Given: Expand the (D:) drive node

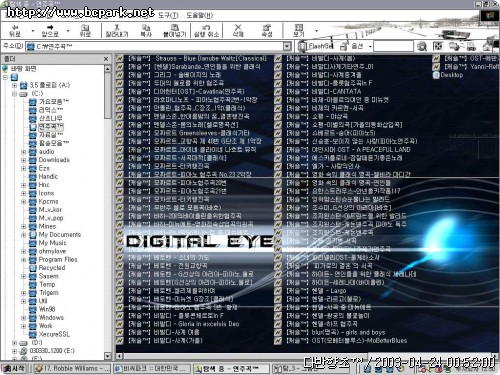Looking at the screenshot, I should pyautogui.click(x=14, y=343).
